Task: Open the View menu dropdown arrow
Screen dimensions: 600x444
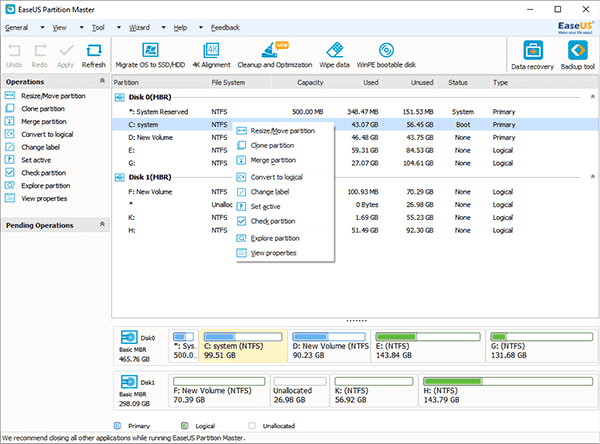Action: coord(82,28)
